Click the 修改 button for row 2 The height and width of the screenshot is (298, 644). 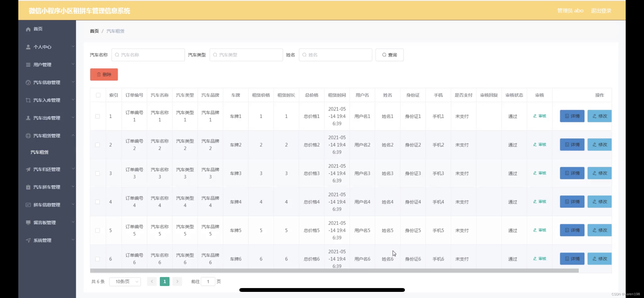click(x=599, y=145)
